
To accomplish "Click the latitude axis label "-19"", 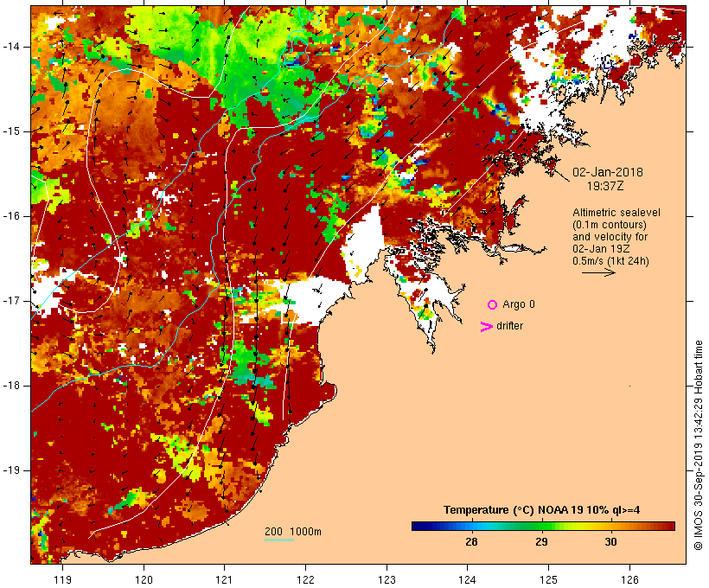I will pyautogui.click(x=10, y=470).
